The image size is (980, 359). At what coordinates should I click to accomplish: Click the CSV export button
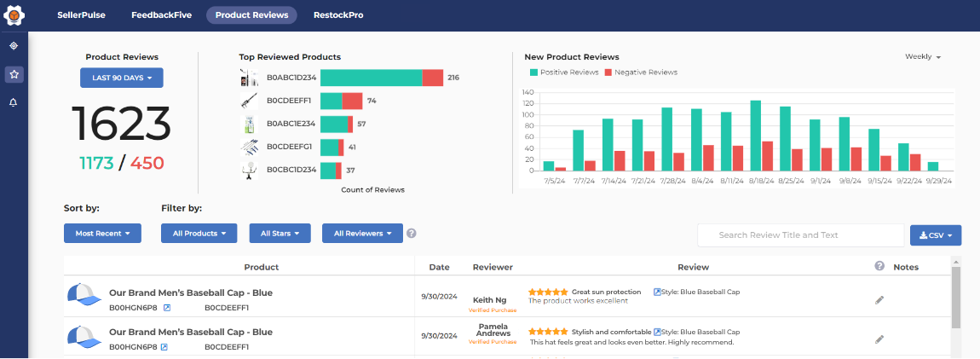click(x=936, y=235)
